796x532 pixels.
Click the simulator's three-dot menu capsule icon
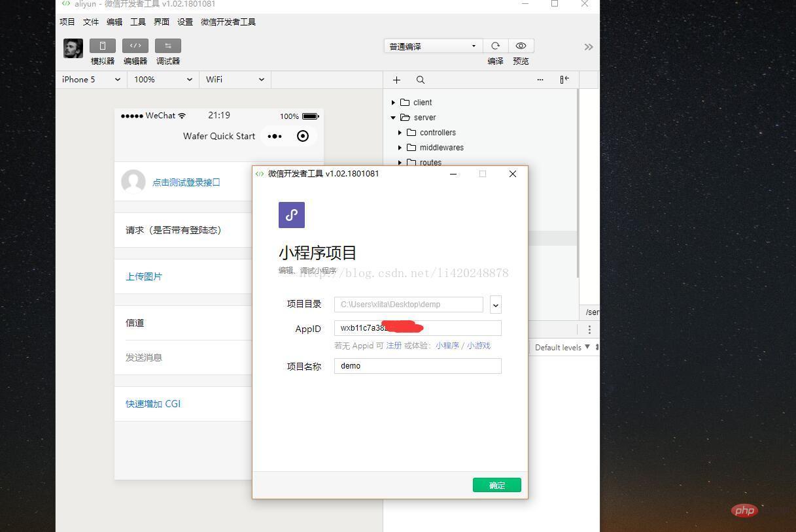pyautogui.click(x=275, y=136)
